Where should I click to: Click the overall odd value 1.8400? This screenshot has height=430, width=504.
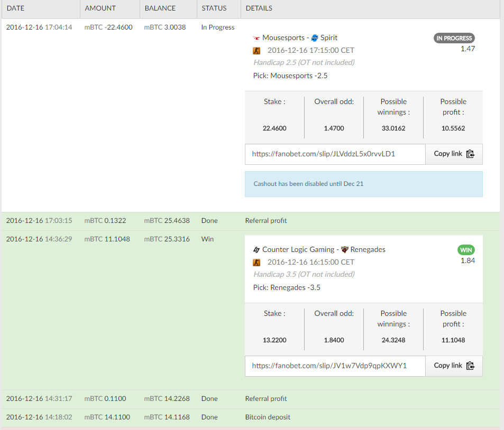pos(334,340)
